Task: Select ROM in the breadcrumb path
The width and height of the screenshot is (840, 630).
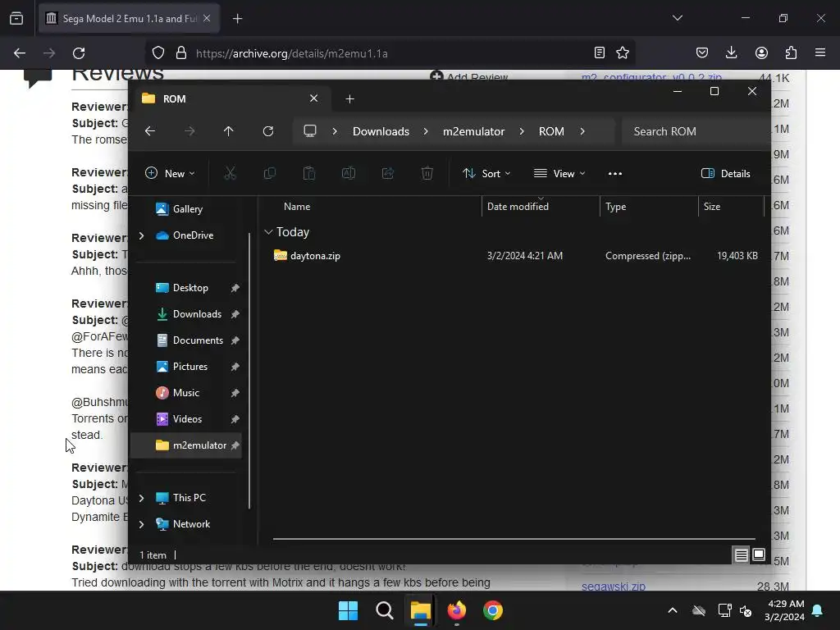Action: [551, 131]
